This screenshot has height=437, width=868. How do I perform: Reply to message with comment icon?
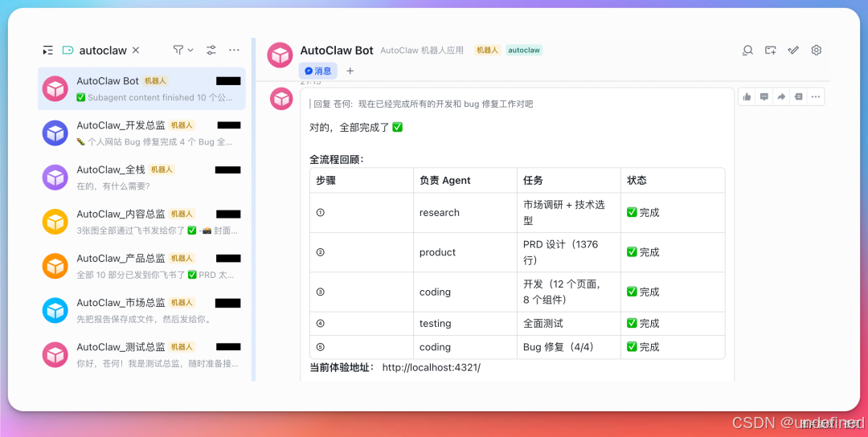pos(764,97)
